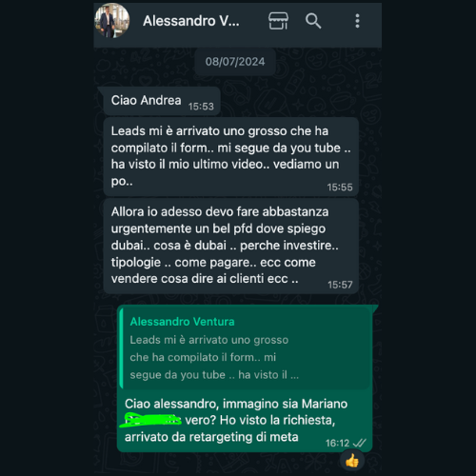Select the reply mentioning retargeting di meta
The image size is (476, 476).
245,378
